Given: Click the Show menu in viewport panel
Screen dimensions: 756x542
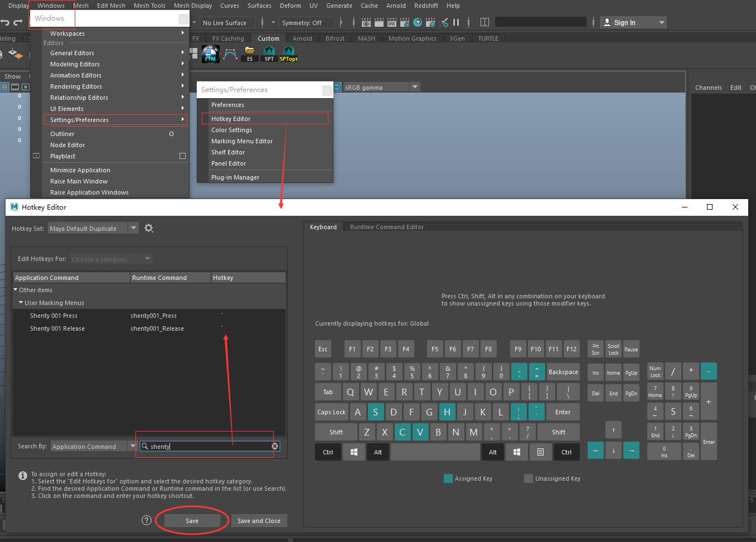Looking at the screenshot, I should click(12, 76).
